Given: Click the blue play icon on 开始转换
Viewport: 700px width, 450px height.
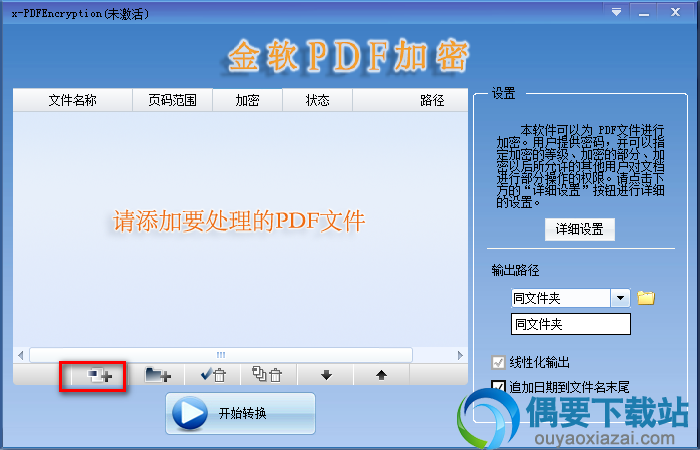Looking at the screenshot, I should (190, 413).
